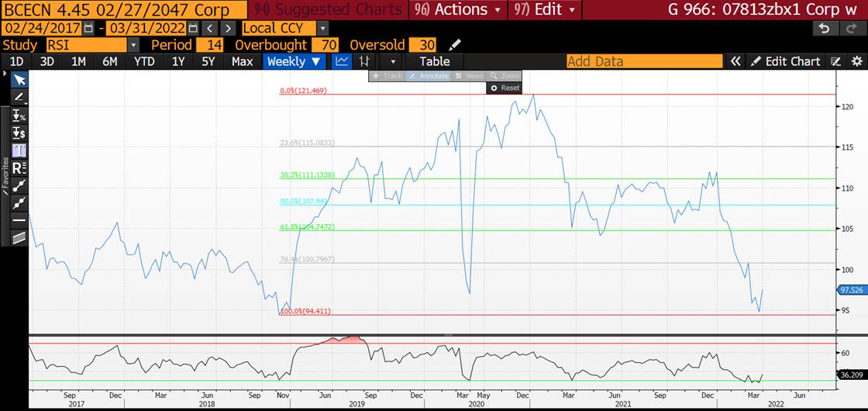Toggle the Annotate mode

coord(429,76)
